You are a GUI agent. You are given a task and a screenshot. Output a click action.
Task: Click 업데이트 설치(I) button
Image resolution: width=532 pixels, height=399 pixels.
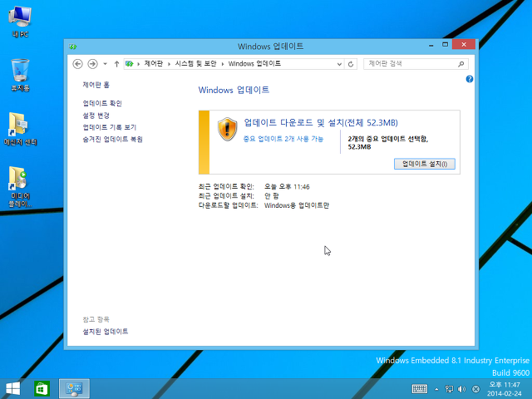click(425, 164)
